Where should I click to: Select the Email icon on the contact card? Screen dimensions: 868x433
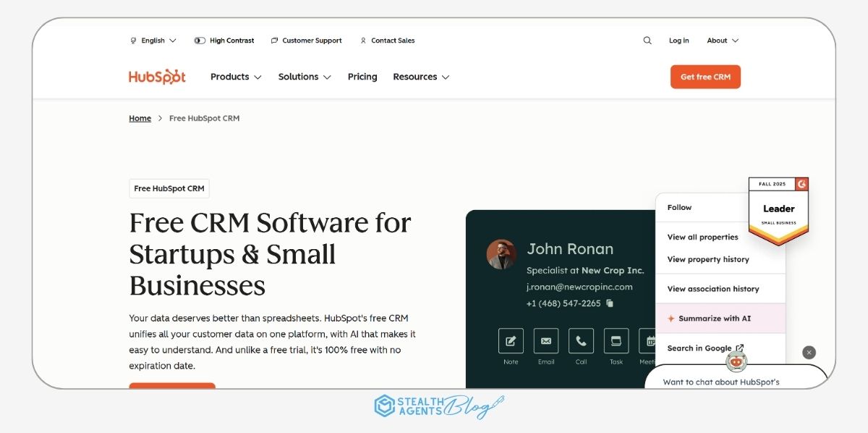[x=545, y=340]
